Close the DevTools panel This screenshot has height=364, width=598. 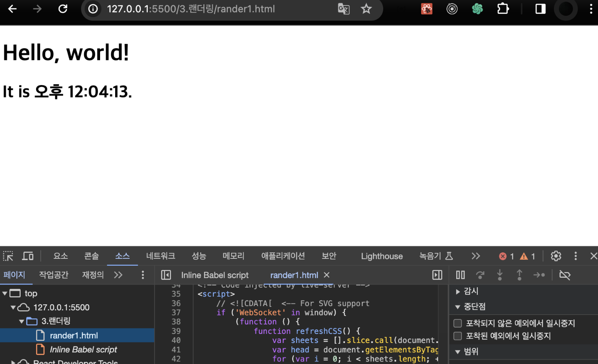coord(594,256)
